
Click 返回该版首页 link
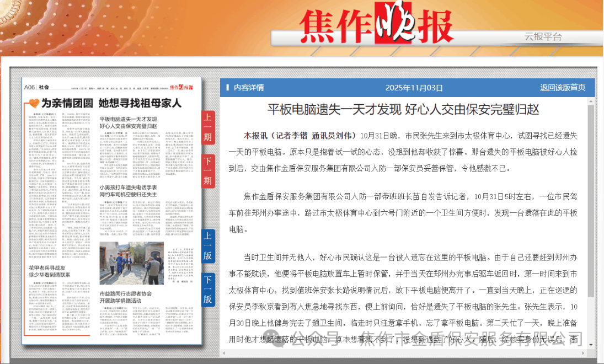[562, 88]
